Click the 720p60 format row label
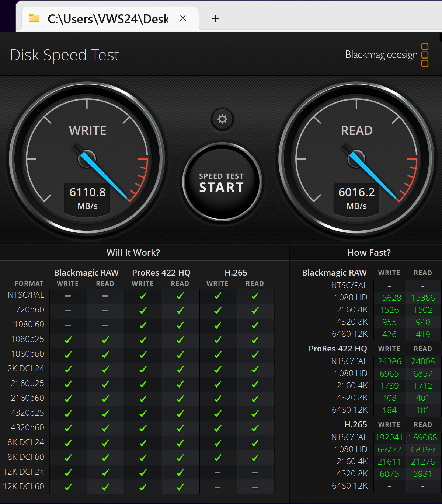Screen dimensions: 442x504 coord(30,309)
